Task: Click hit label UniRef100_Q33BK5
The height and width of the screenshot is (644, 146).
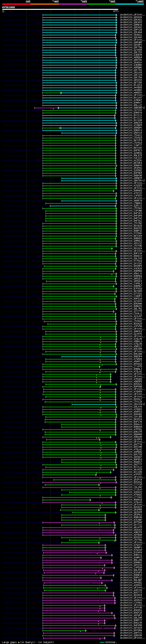Action: [131, 125]
